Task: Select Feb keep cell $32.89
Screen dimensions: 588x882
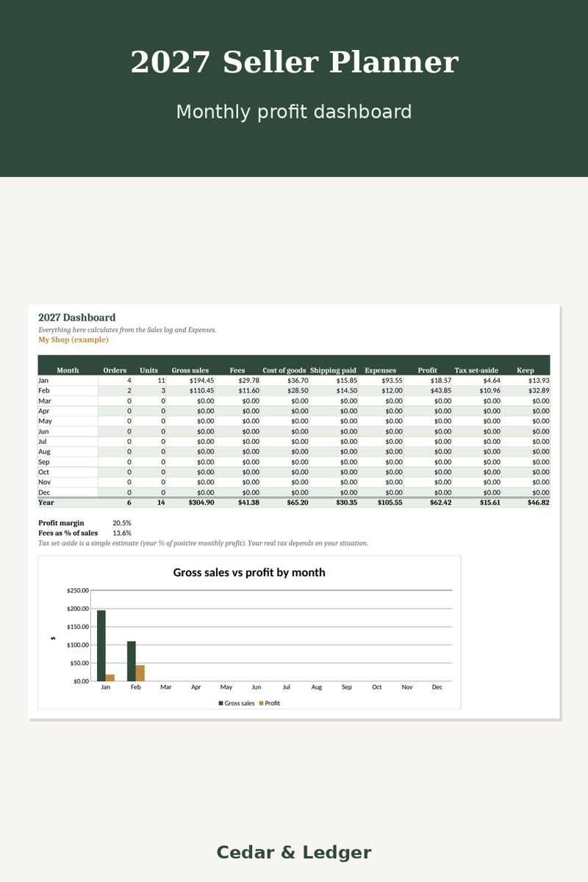Action: point(539,390)
